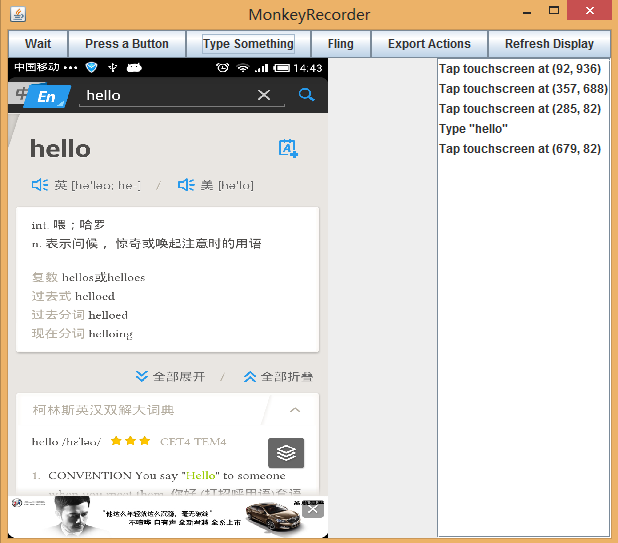Expand all sections with 全部展开

point(170,376)
